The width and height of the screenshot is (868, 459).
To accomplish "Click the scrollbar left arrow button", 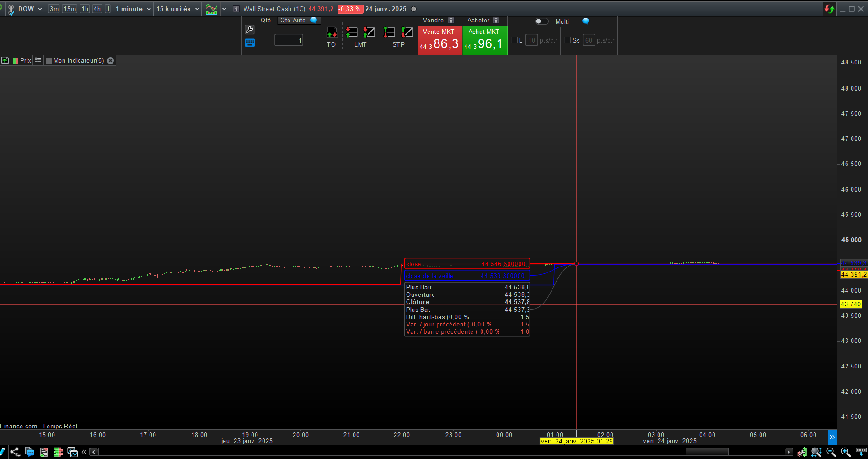I will tap(94, 452).
